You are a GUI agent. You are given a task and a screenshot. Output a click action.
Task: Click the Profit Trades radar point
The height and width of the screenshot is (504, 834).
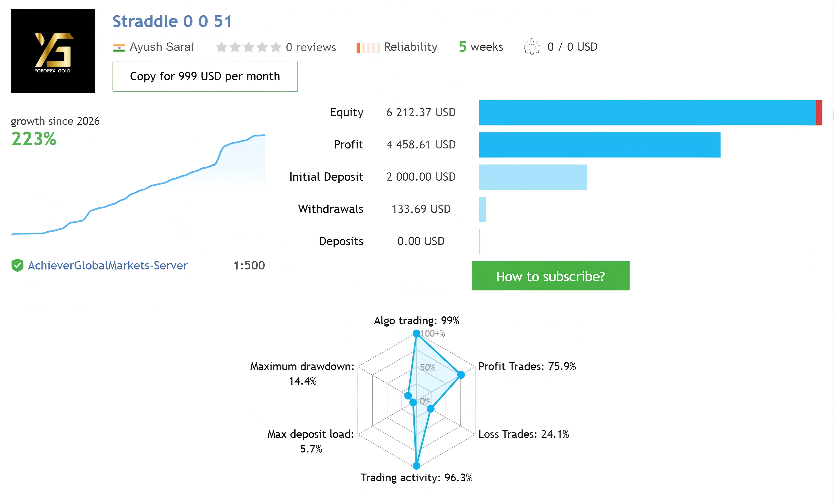pos(461,375)
